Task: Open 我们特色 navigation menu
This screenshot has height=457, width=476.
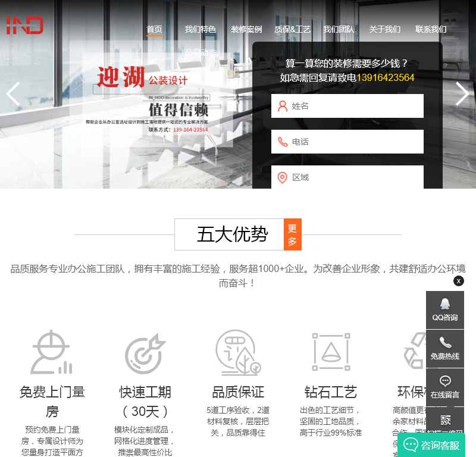Action: pos(200,29)
